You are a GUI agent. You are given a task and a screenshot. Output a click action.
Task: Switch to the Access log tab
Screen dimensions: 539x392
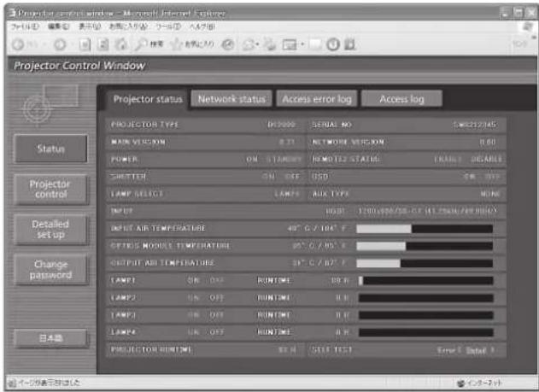[401, 99]
